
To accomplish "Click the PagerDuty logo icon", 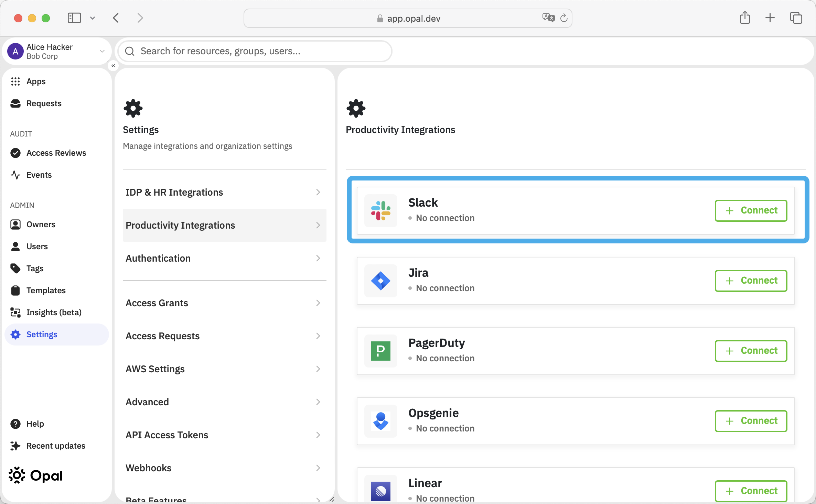I will click(381, 351).
